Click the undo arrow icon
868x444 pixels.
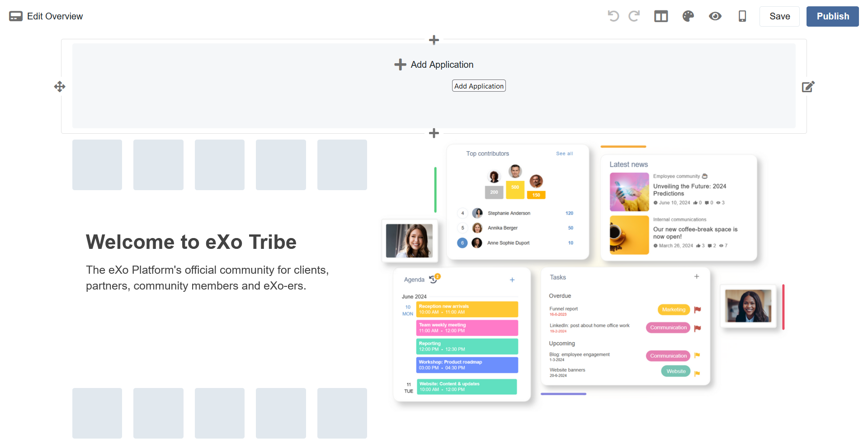point(613,16)
